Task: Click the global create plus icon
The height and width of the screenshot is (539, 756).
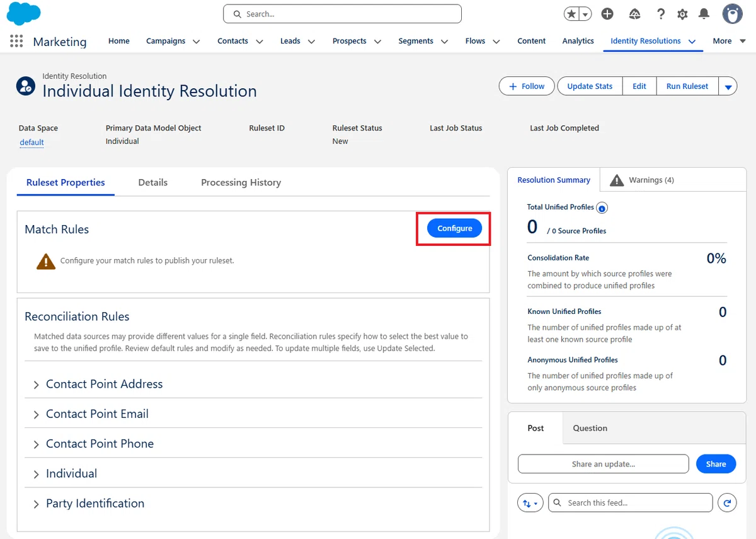Action: click(x=607, y=14)
